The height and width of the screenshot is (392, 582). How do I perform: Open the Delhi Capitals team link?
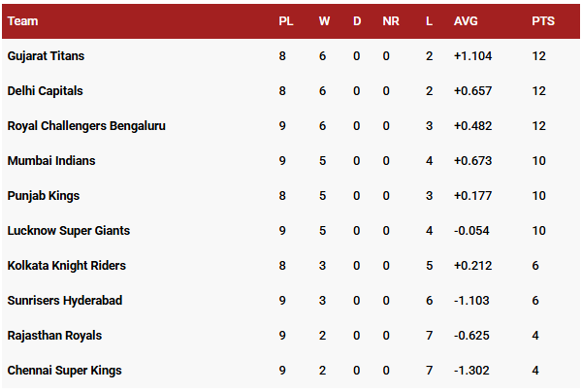(x=45, y=91)
